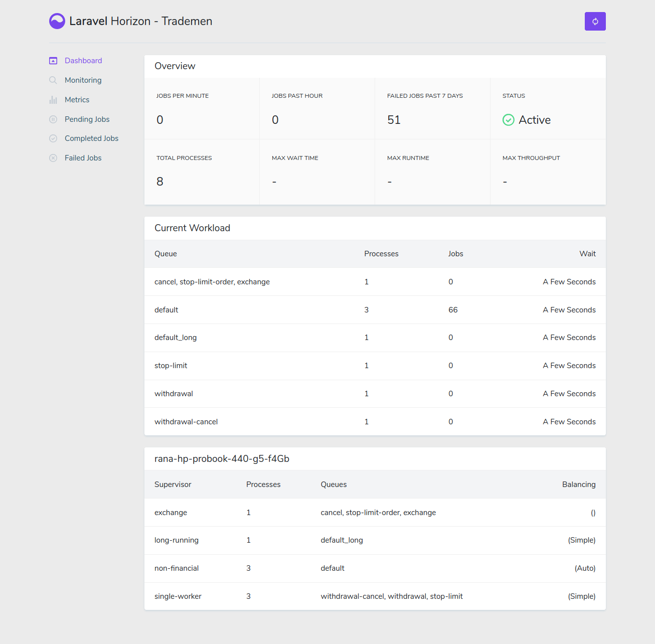Click the "non-financial" supervisor name
The image size is (655, 644).
pos(177,568)
